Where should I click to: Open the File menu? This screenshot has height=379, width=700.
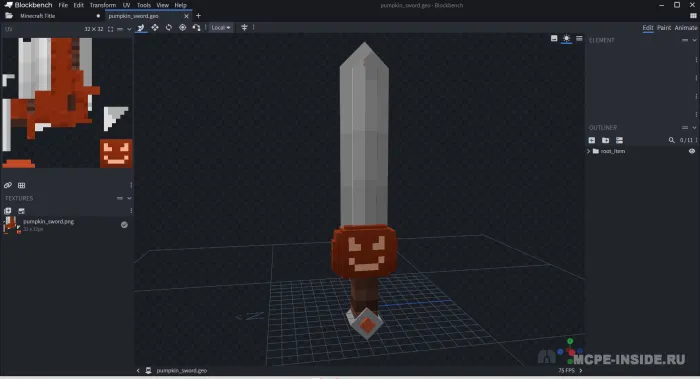63,5
